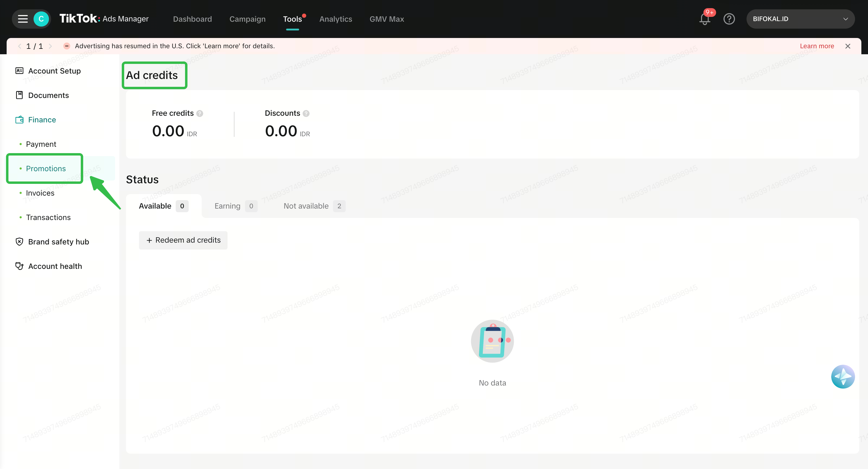Click the Redeem ad credits button

click(x=183, y=240)
